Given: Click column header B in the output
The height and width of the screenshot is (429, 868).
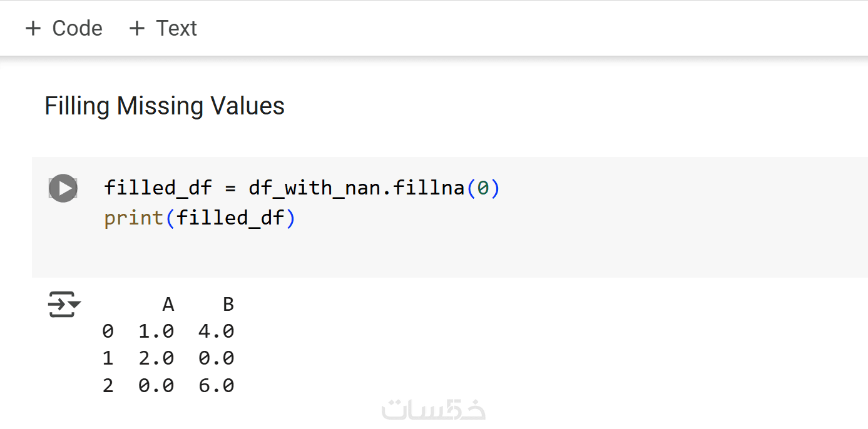Looking at the screenshot, I should pos(228,305).
